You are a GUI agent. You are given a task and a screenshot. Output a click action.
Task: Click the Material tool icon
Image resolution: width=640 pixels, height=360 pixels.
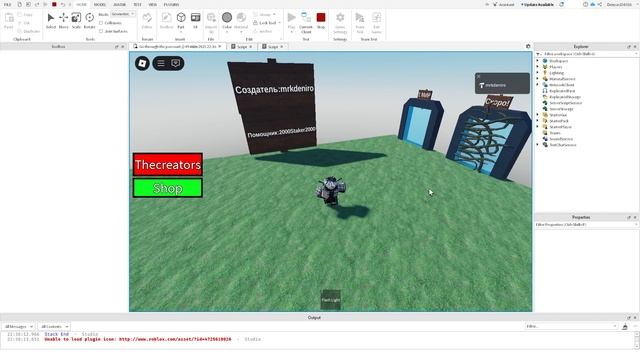tap(241, 18)
